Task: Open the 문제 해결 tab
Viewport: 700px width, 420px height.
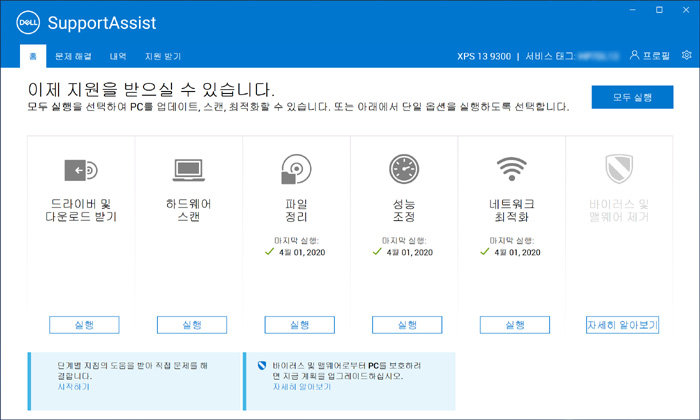Action: (x=73, y=56)
